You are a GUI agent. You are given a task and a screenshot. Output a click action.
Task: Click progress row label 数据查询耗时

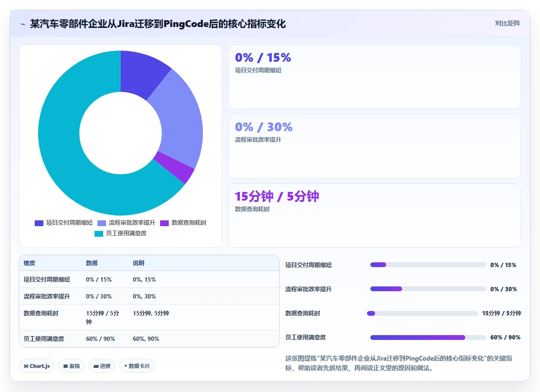pos(303,313)
